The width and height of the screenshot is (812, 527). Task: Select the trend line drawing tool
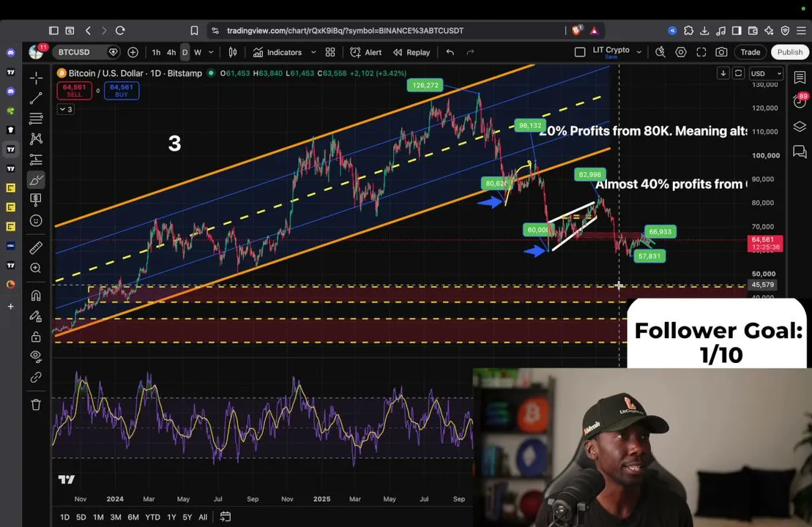click(36, 98)
